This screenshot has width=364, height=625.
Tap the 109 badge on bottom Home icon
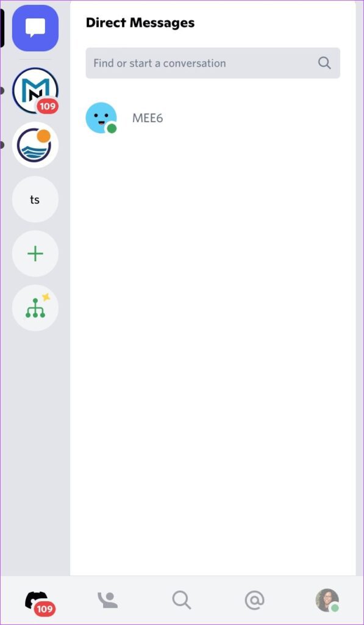(x=45, y=609)
